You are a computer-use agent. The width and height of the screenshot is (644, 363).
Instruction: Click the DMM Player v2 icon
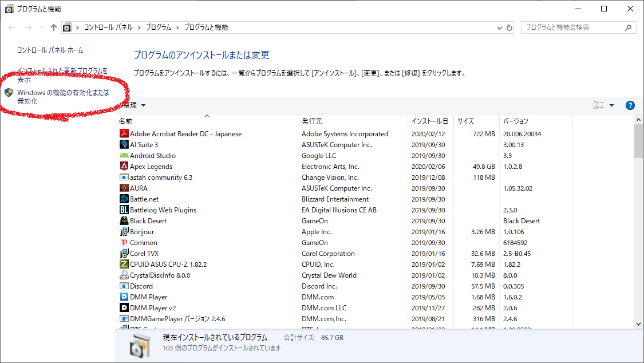(x=124, y=307)
